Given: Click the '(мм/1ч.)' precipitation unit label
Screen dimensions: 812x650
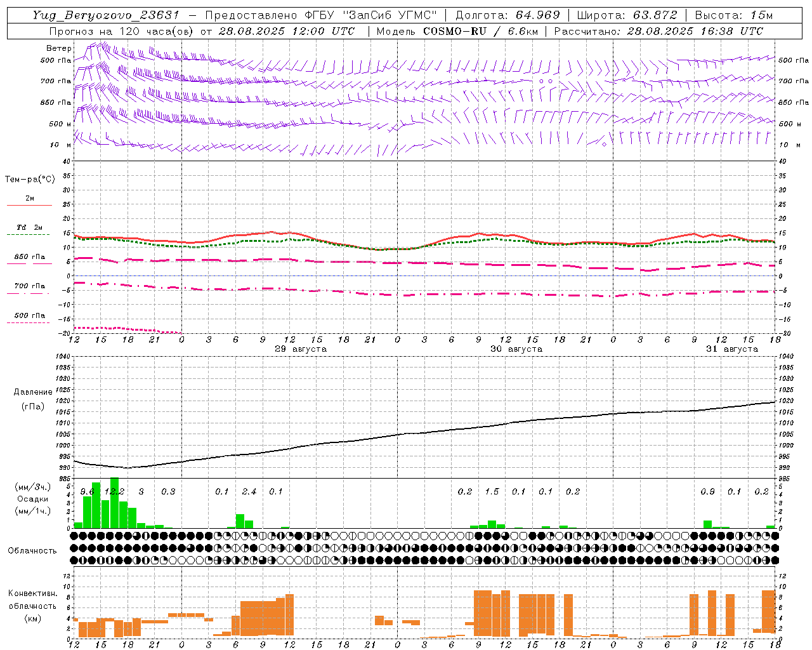Looking at the screenshot, I should click(x=32, y=510).
